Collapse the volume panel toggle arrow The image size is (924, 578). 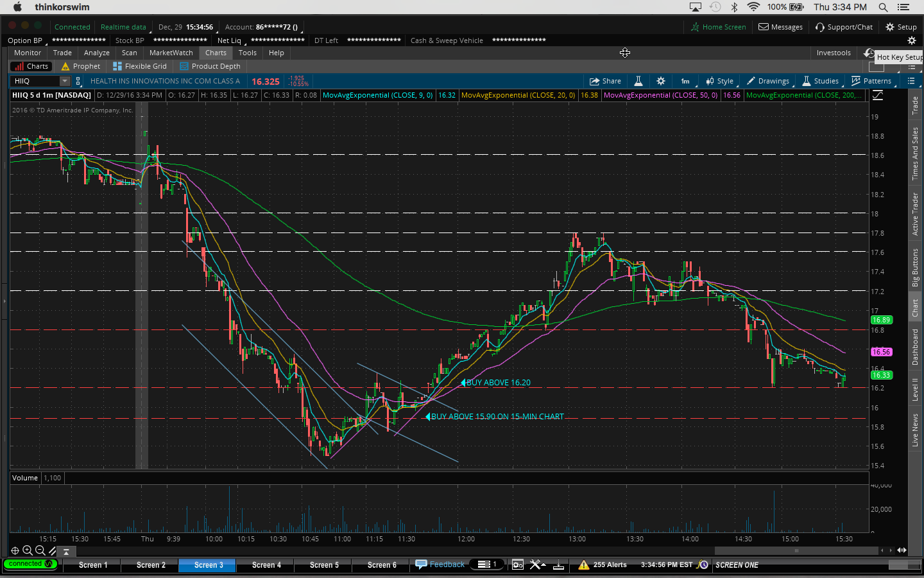(x=66, y=551)
